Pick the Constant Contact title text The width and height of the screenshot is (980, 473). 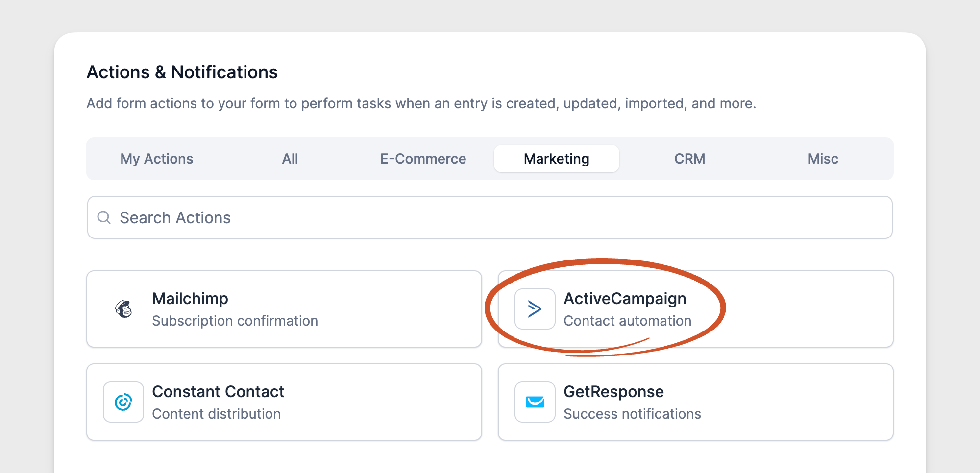218,391
